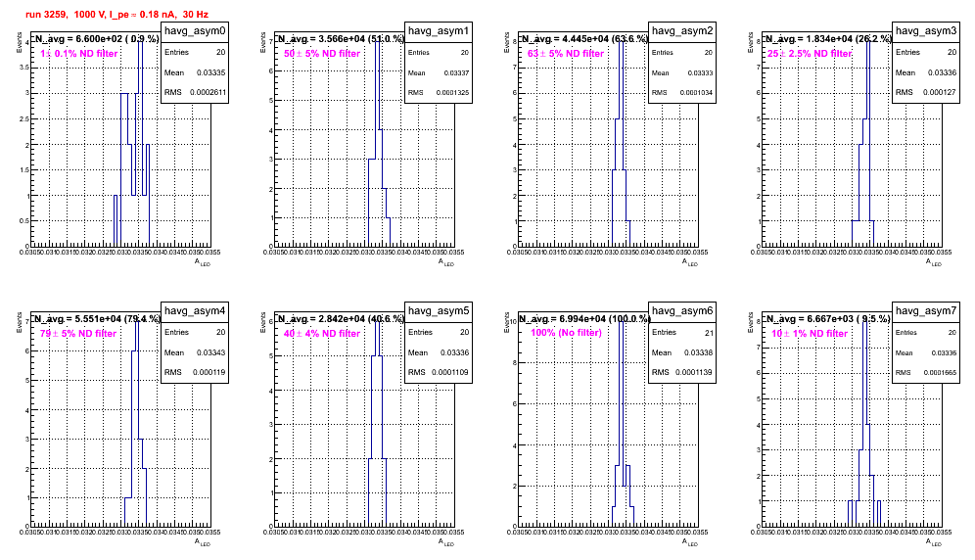Click N_avg = 6.994e+04 title text

point(585,318)
